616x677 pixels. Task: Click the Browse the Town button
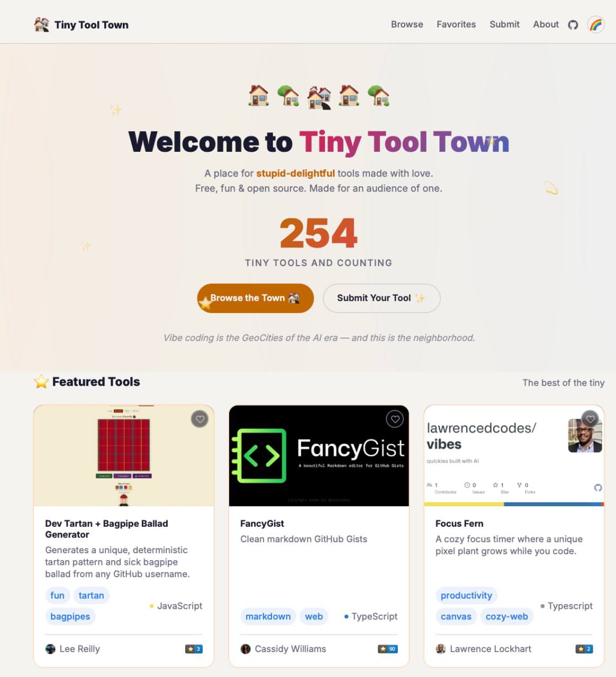point(256,298)
